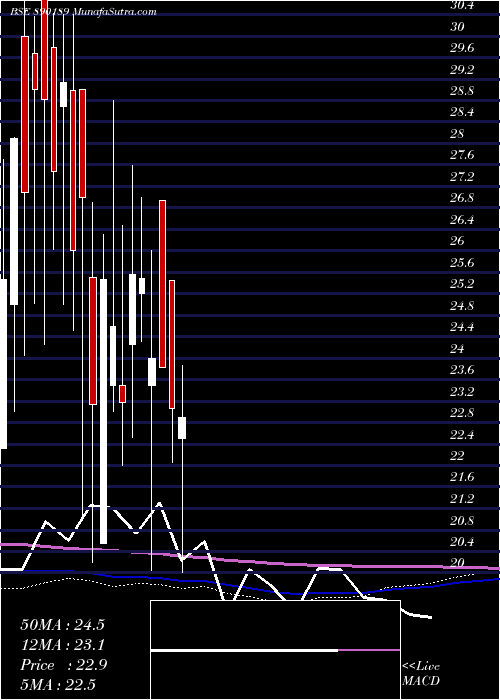Image resolution: width=500 pixels, height=700 pixels.
Task: Click the 22.8 axis label
Action: point(462,413)
